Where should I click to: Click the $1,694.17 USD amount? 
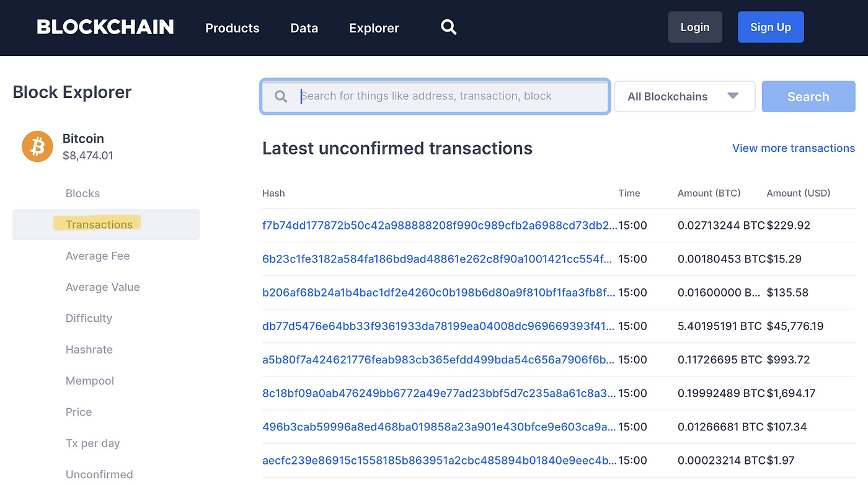coord(791,393)
